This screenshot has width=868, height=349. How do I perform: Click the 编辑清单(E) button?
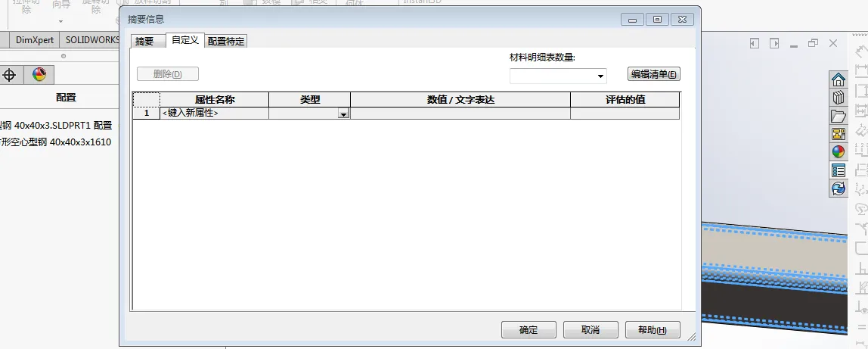click(654, 73)
